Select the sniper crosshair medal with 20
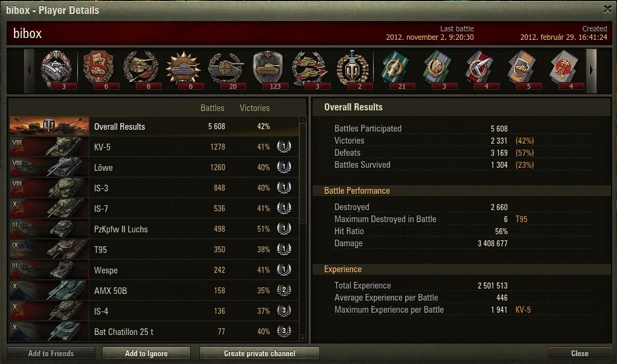617x364 pixels. click(x=226, y=69)
